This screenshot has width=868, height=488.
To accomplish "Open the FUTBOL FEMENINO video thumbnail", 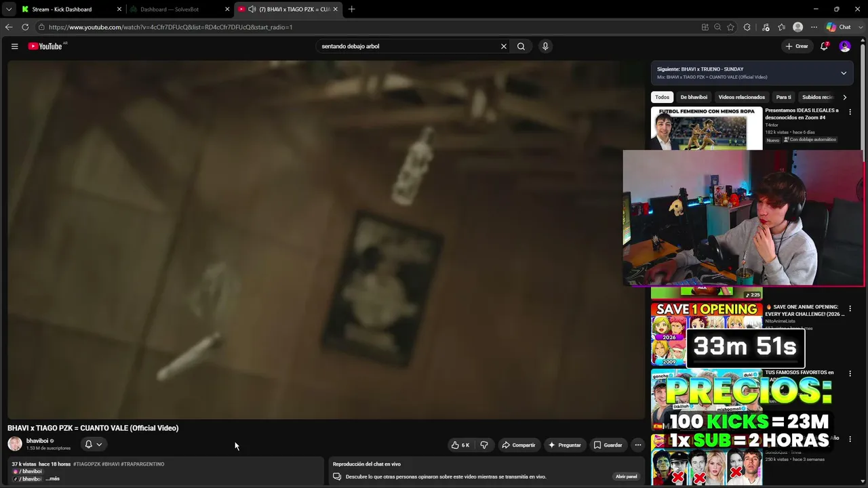I will coord(707,128).
